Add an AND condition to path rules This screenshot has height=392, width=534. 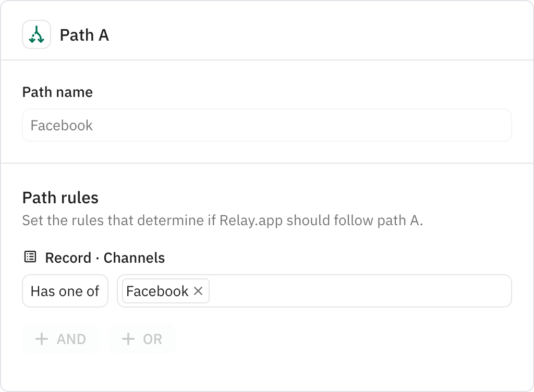click(x=60, y=339)
